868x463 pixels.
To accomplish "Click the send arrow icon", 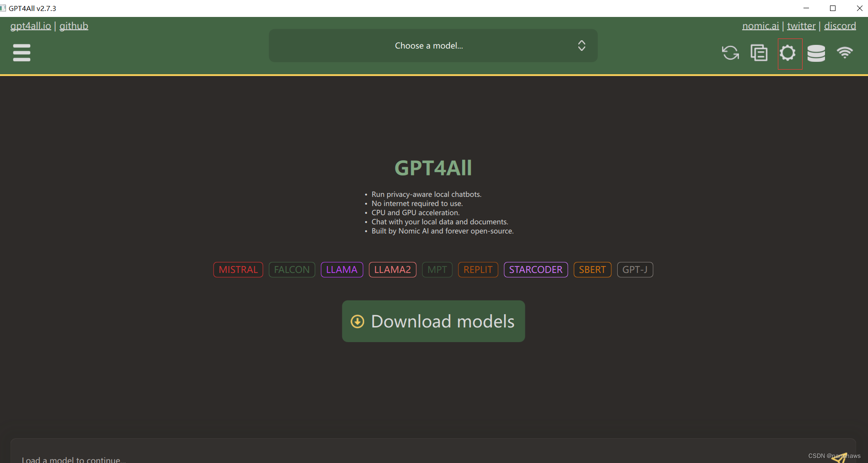I will [x=840, y=457].
